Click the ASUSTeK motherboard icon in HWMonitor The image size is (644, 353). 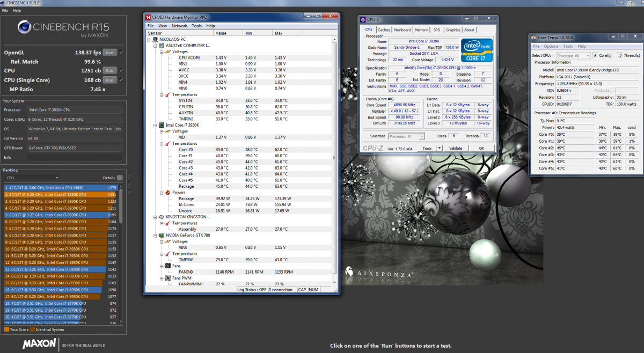(x=162, y=46)
